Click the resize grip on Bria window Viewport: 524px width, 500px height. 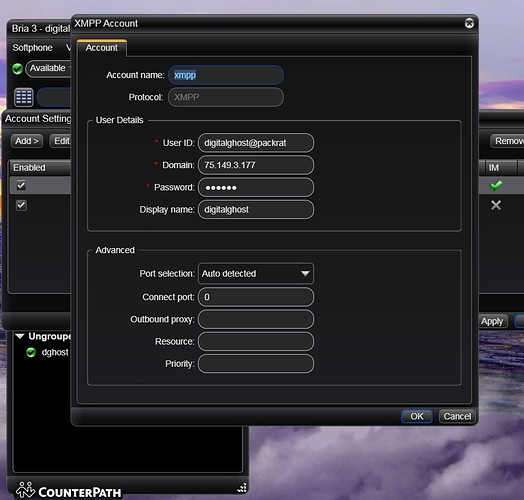click(x=242, y=488)
